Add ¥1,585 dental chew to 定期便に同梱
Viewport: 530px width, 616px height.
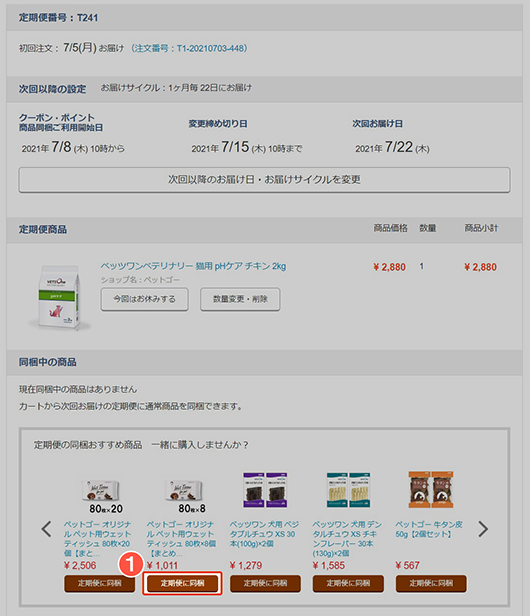click(348, 583)
